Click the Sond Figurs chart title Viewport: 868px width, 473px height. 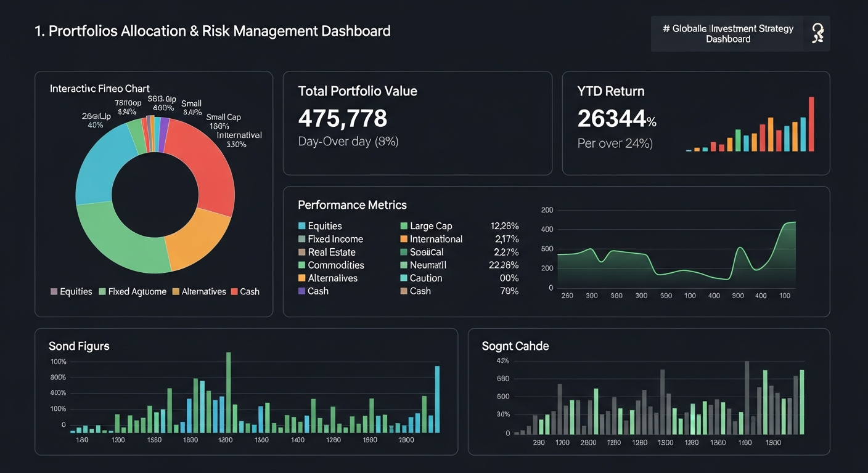tap(79, 346)
